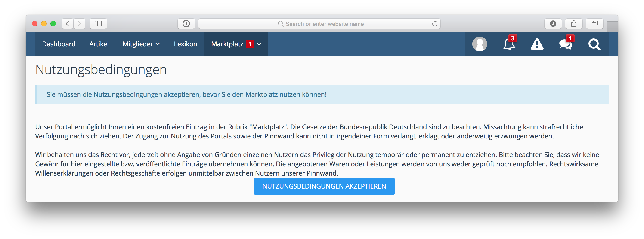Expand the Mitglieder dropdown arrow
This screenshot has width=644, height=239.
pos(158,44)
